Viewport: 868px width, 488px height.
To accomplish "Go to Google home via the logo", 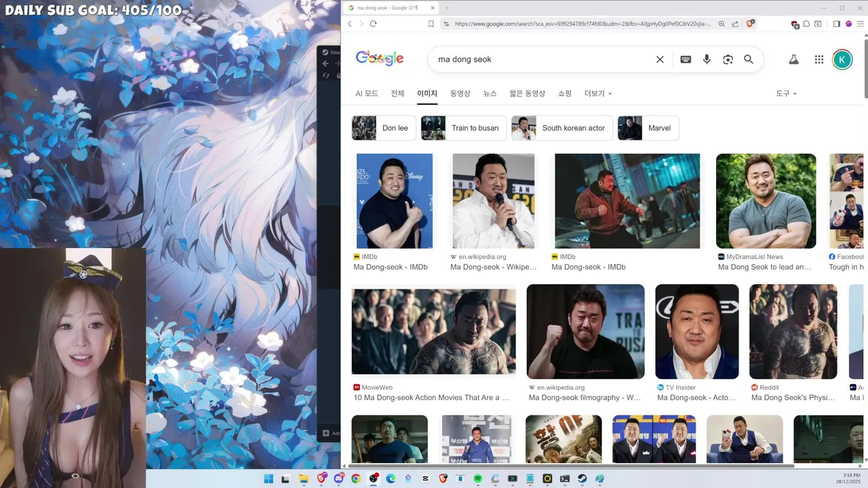I will (380, 58).
